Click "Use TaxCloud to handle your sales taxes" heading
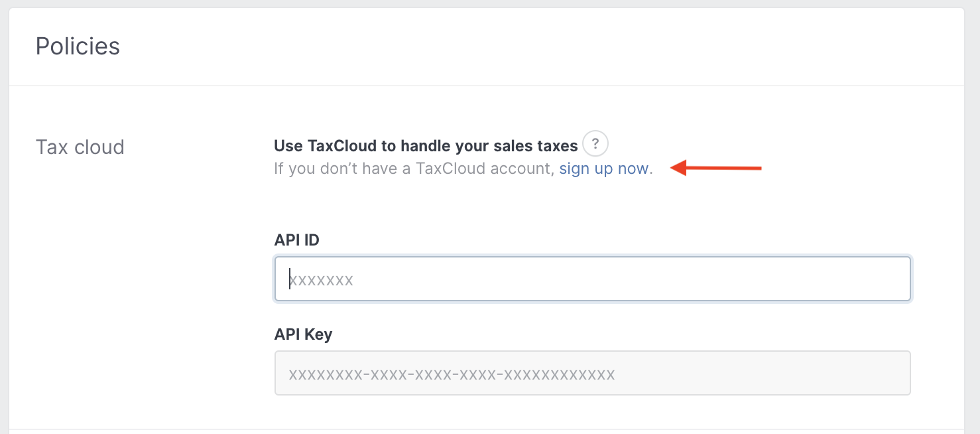The image size is (980, 434). [x=426, y=146]
